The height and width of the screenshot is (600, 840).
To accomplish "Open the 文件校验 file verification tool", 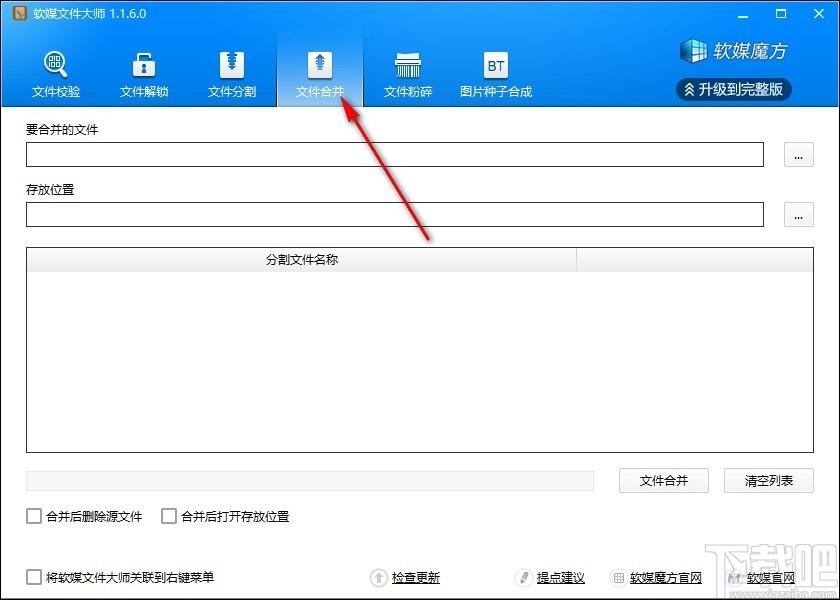I will pyautogui.click(x=56, y=75).
